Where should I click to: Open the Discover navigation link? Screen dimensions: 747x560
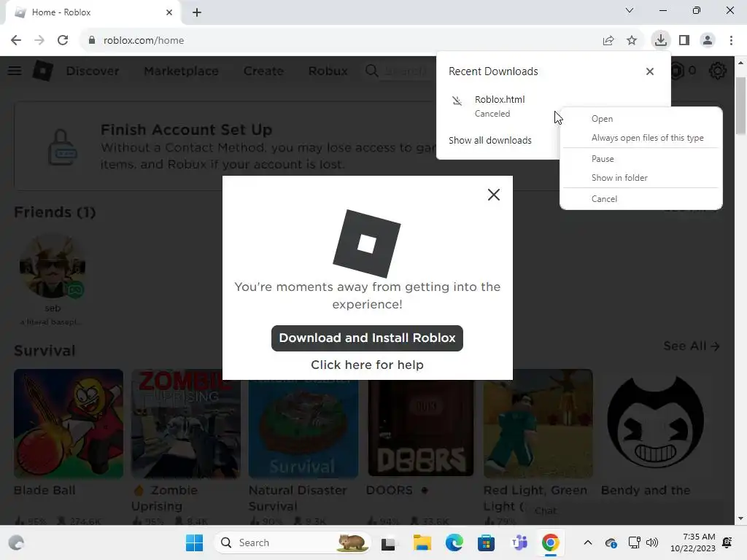[x=93, y=71]
